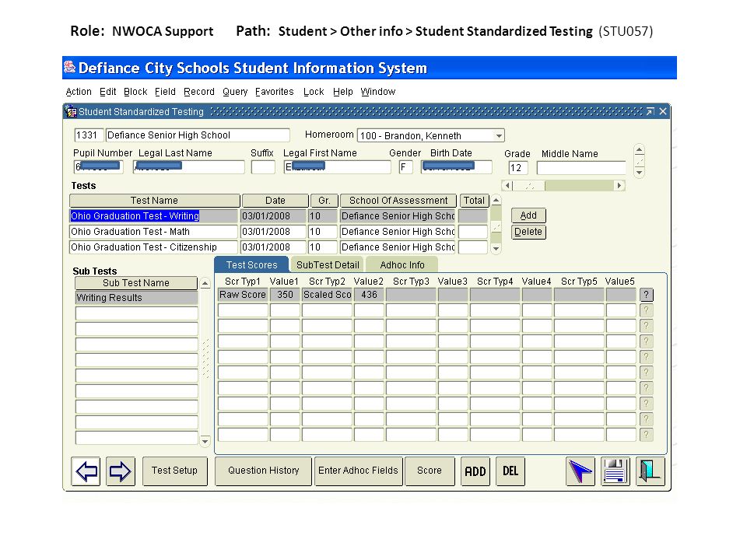Click the School Of Assessment column header
Screen dimensions: 747x560
tap(398, 201)
